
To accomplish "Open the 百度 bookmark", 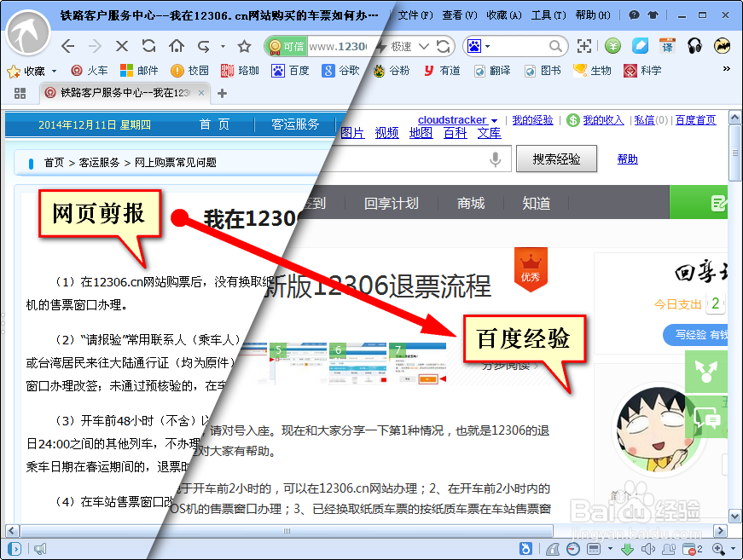I will (x=290, y=71).
